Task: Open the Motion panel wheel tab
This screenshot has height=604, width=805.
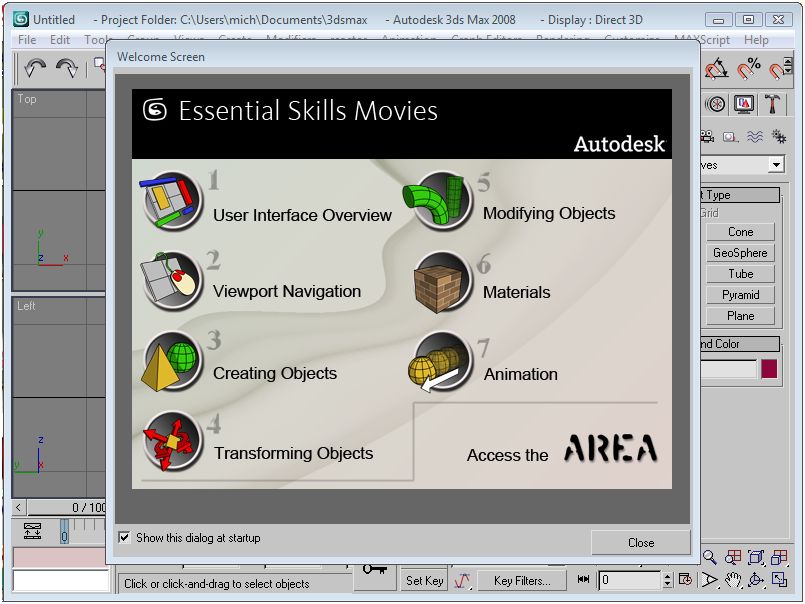Action: pyautogui.click(x=715, y=104)
